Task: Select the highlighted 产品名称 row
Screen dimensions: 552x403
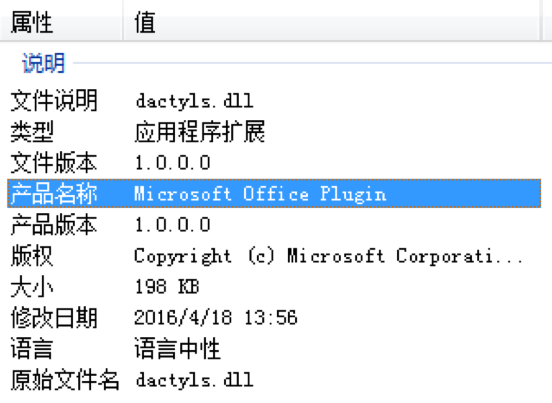Action: point(274,193)
